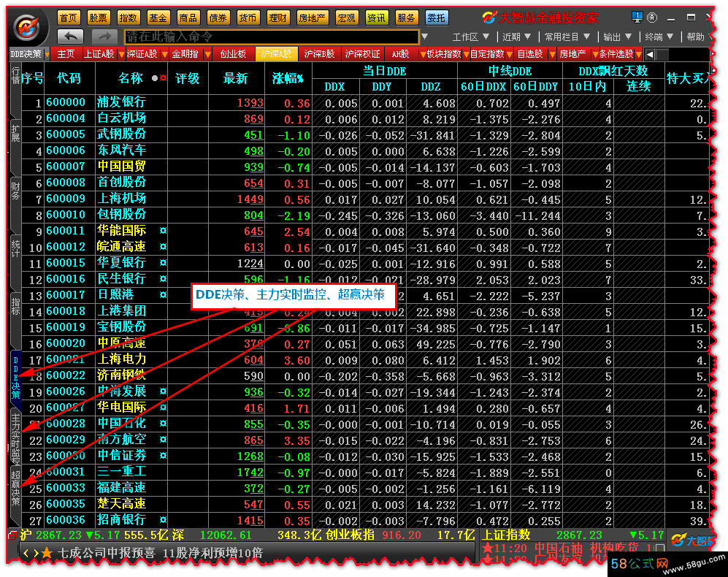This screenshot has height=577, width=728.
Task: Click the marker icon next to 日照港
Action: click(x=163, y=295)
